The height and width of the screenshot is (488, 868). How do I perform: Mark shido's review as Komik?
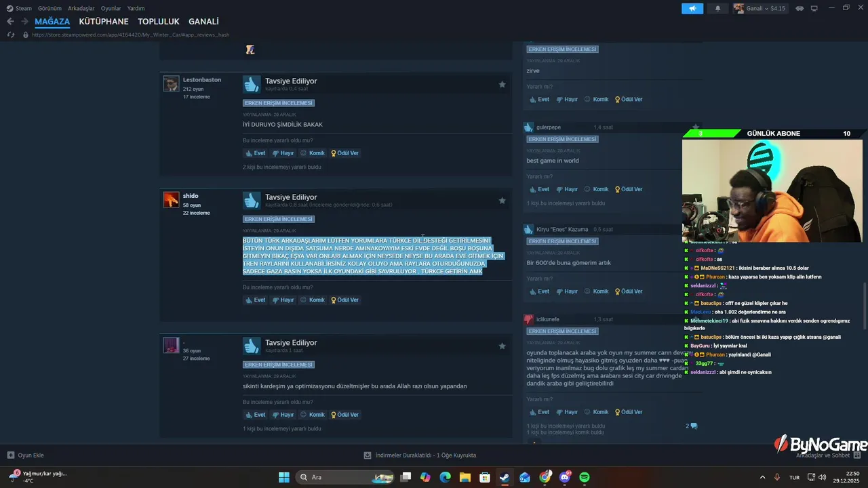click(313, 300)
